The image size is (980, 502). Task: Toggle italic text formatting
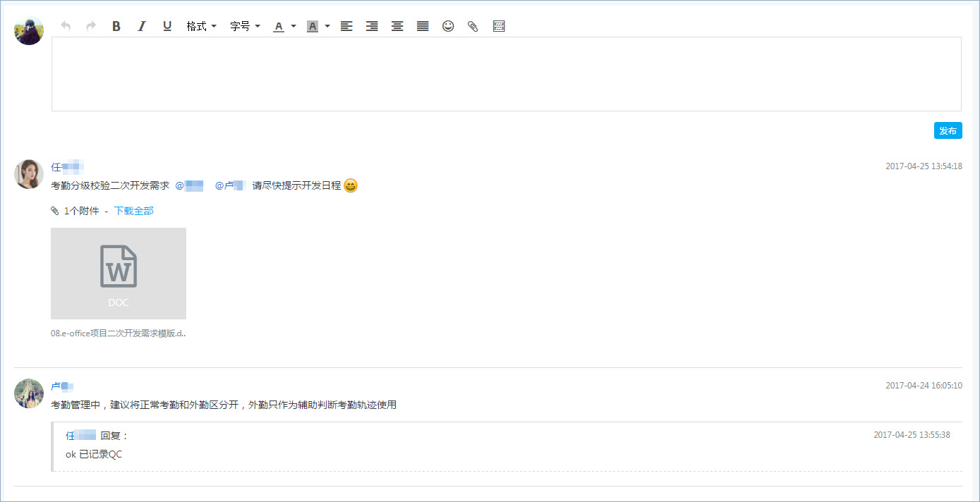point(142,26)
